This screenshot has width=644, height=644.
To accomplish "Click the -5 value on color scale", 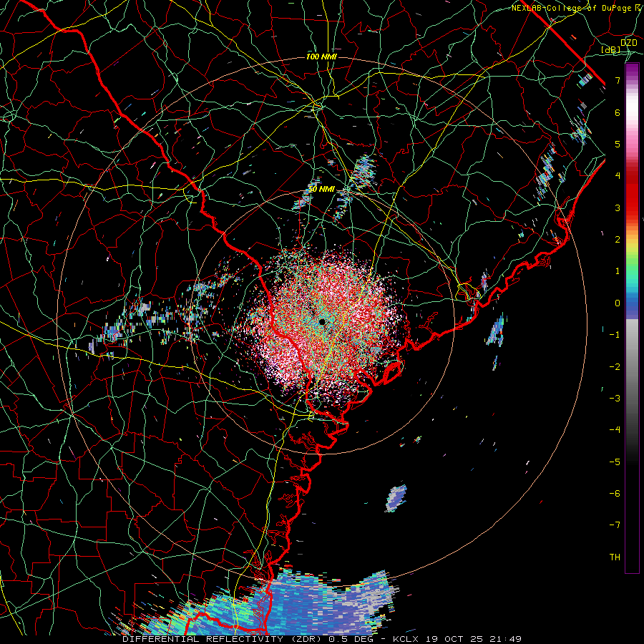I will 615,462.
